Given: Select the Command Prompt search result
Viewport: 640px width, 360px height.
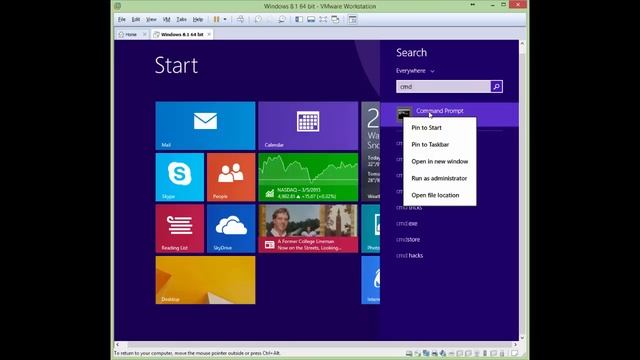Looking at the screenshot, I should (449, 114).
